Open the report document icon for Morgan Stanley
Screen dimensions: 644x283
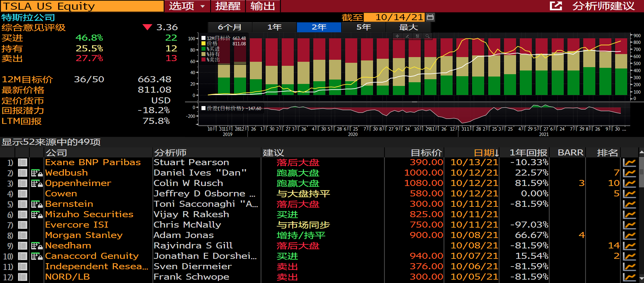(x=22, y=235)
